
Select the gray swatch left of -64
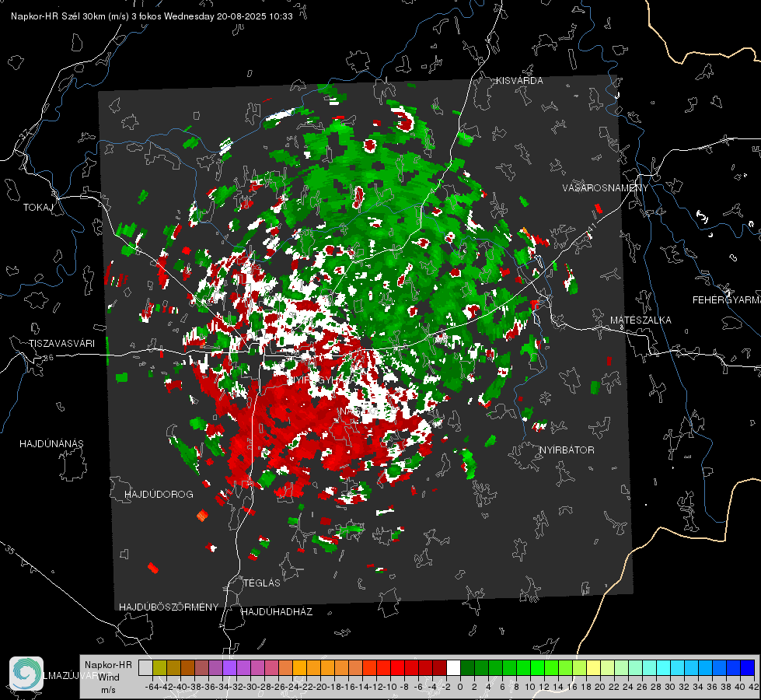coord(145,667)
